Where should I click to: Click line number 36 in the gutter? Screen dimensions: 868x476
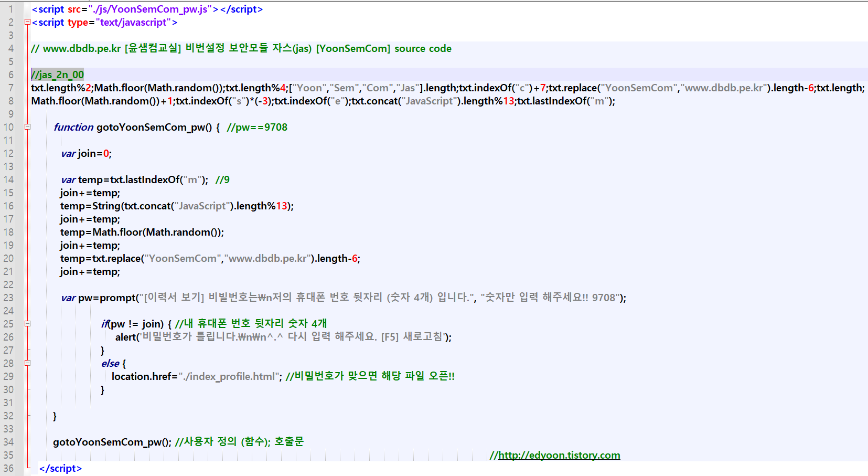click(x=8, y=468)
